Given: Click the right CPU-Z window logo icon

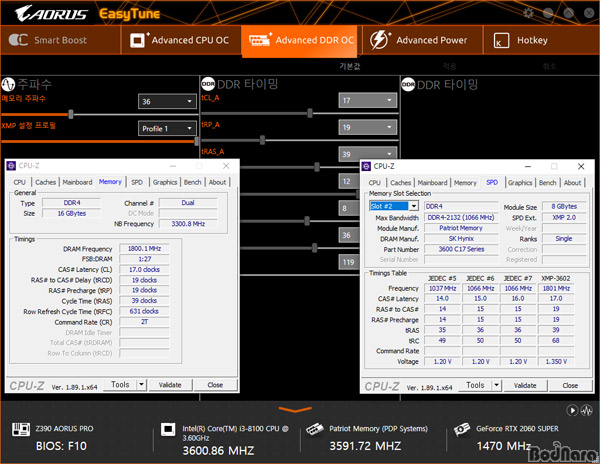Looking at the screenshot, I should pos(366,166).
